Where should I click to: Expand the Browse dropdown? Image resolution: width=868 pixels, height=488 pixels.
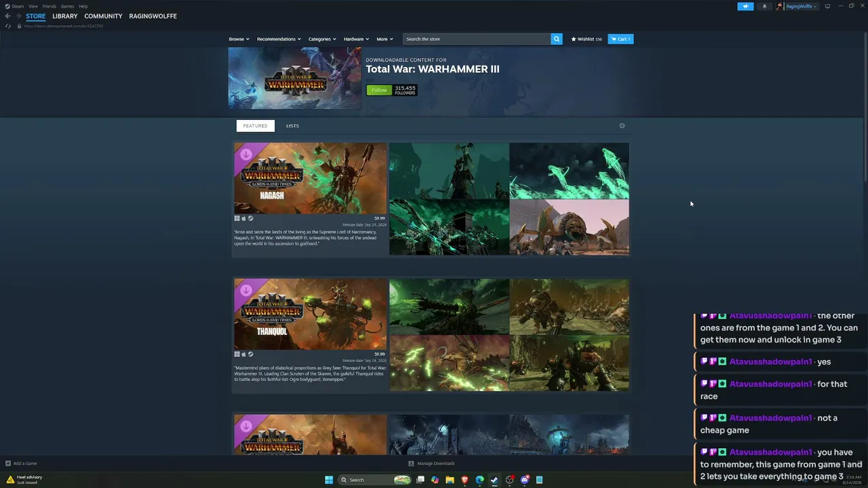(239, 39)
